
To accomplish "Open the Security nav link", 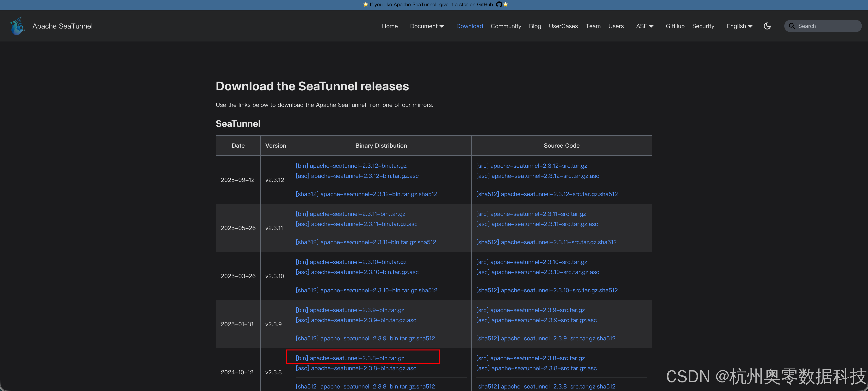I will click(x=703, y=26).
